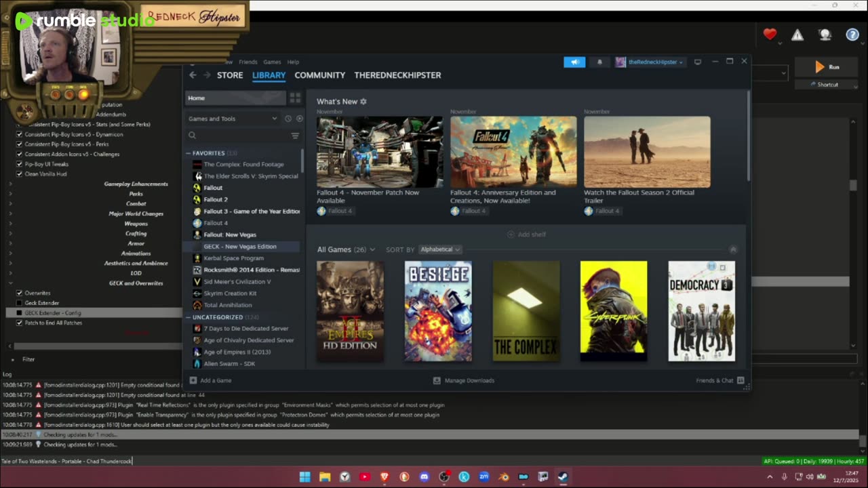Open Friends & Chat

pyautogui.click(x=720, y=381)
